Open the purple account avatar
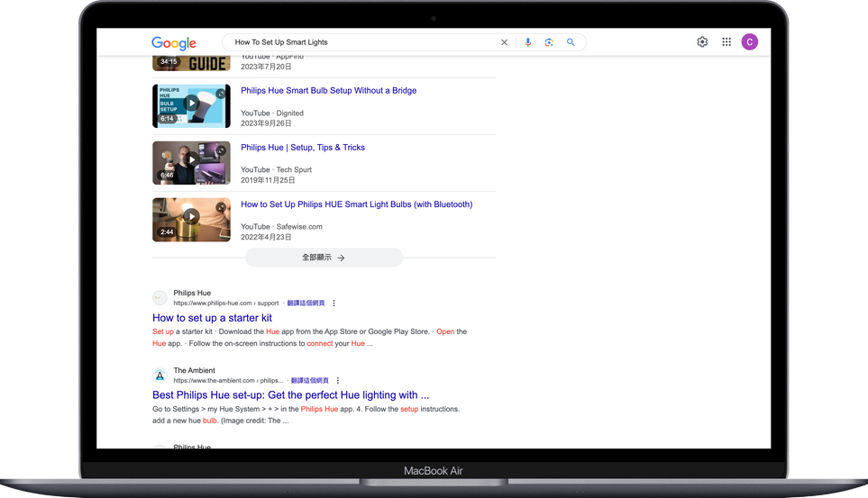Viewport: 868px width, 498px height. tap(750, 42)
